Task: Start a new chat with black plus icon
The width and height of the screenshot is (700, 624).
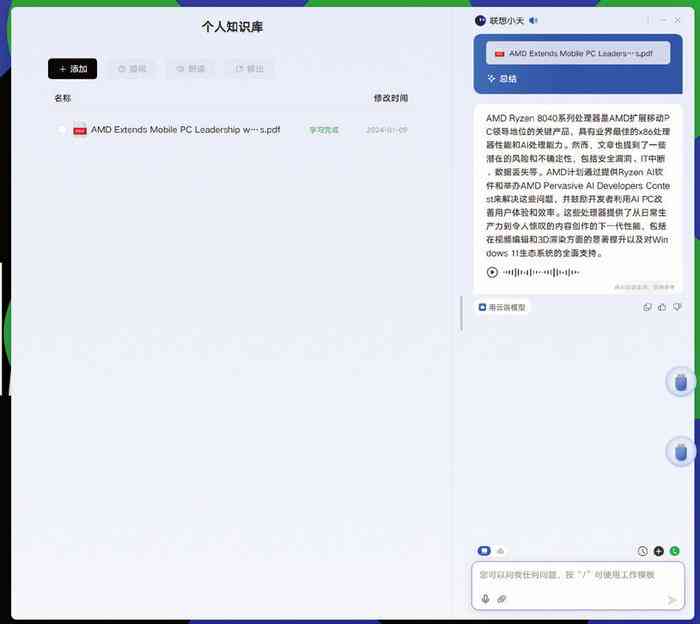Action: click(658, 551)
